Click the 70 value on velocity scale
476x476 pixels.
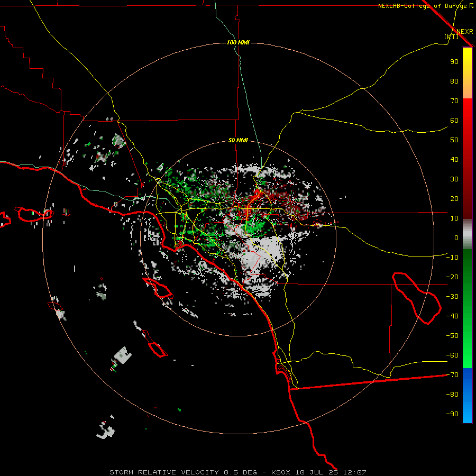coord(454,101)
